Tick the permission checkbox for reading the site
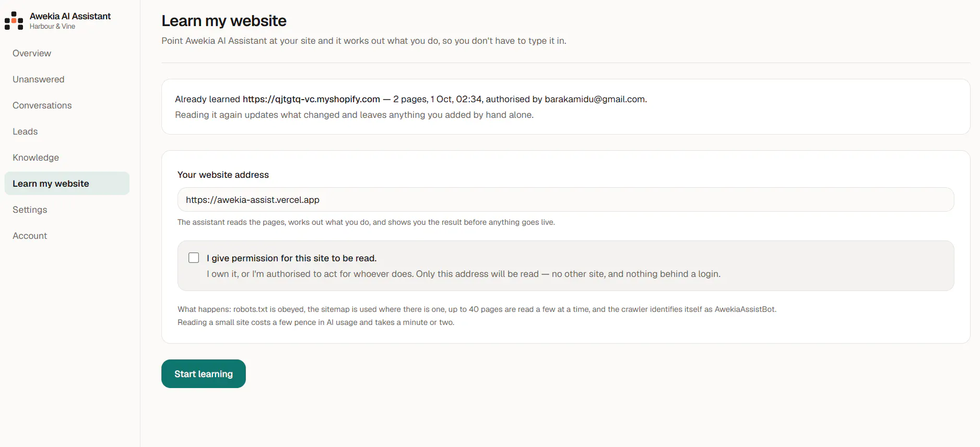Image resolution: width=980 pixels, height=447 pixels. click(194, 258)
